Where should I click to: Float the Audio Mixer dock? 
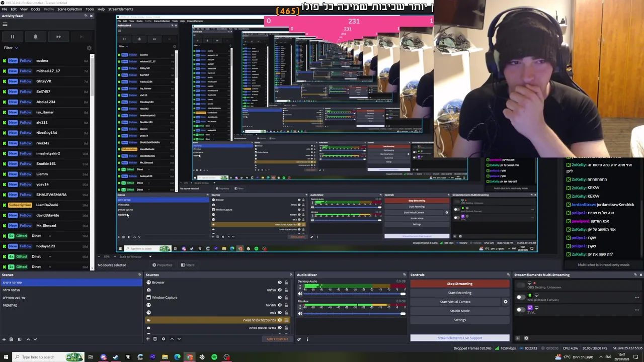[404, 275]
